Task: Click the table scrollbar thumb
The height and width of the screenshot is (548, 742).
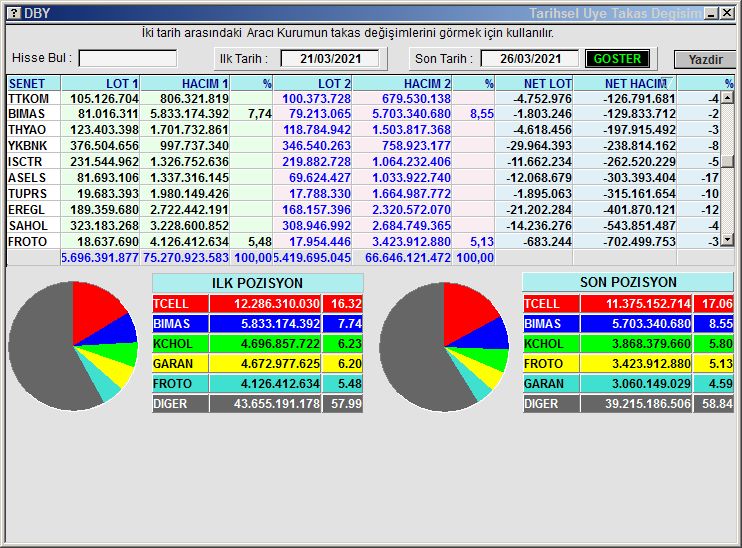Action: pos(727,161)
